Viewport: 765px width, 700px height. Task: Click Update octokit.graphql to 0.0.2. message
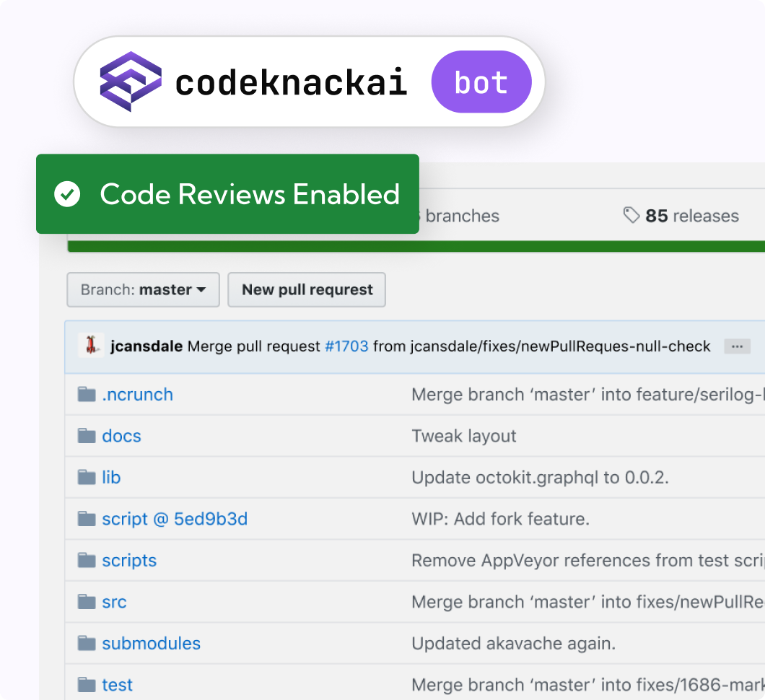tap(540, 477)
